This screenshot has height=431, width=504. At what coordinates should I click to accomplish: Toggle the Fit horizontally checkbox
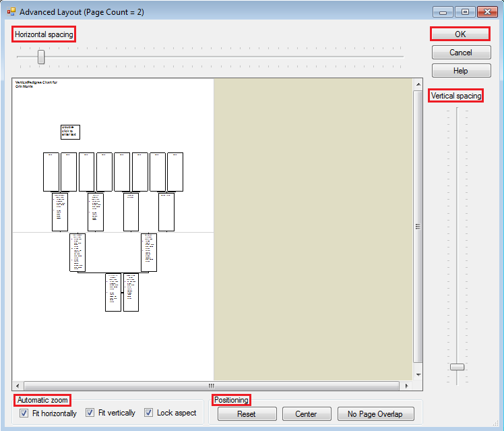(x=24, y=413)
